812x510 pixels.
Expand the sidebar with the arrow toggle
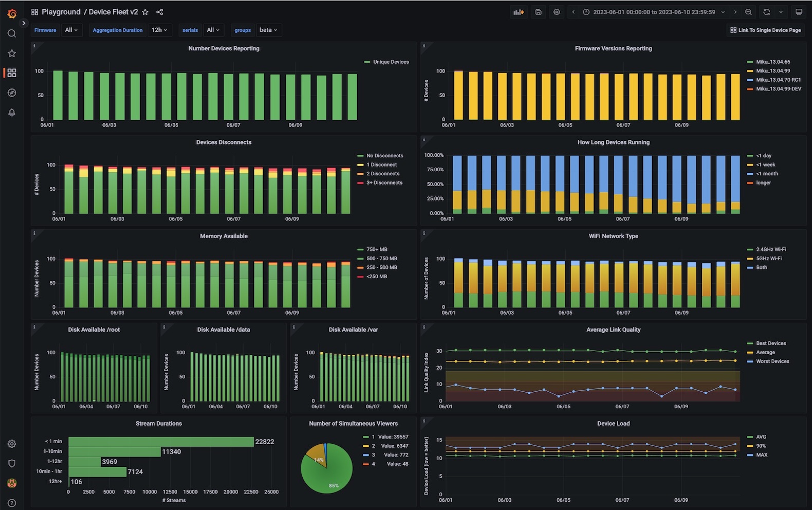pyautogui.click(x=23, y=23)
